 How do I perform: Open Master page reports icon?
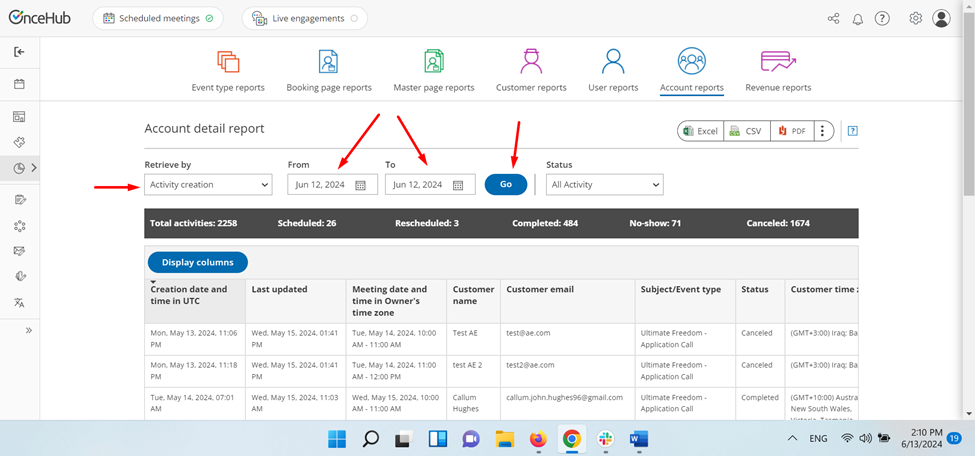[434, 62]
